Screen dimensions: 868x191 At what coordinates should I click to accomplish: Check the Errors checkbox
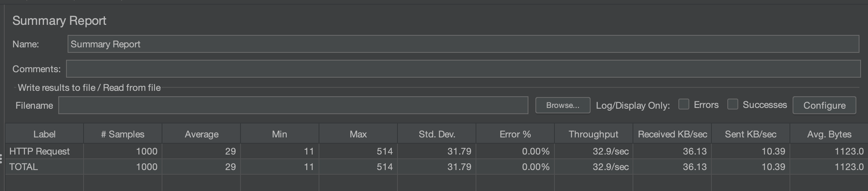(684, 104)
